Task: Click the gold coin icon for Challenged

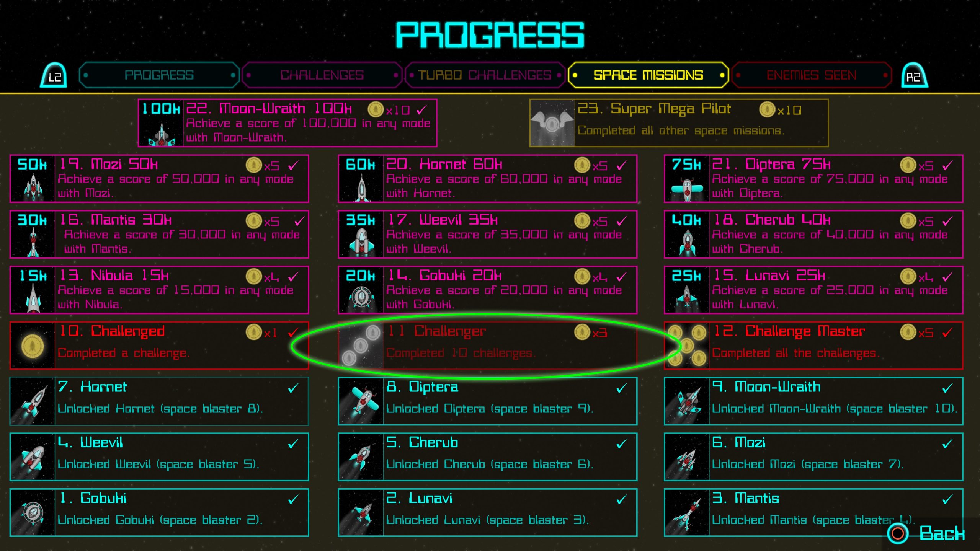Action: click(x=33, y=346)
